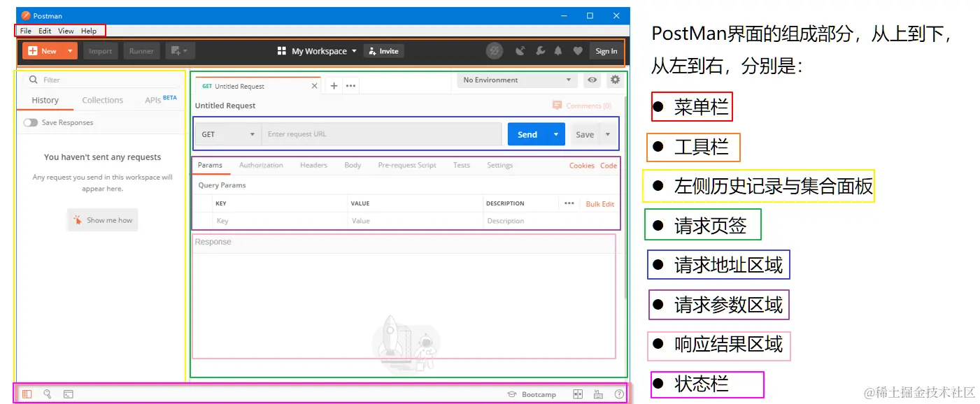Click the Key input cell
Screen dimensions: 980x404
point(280,221)
